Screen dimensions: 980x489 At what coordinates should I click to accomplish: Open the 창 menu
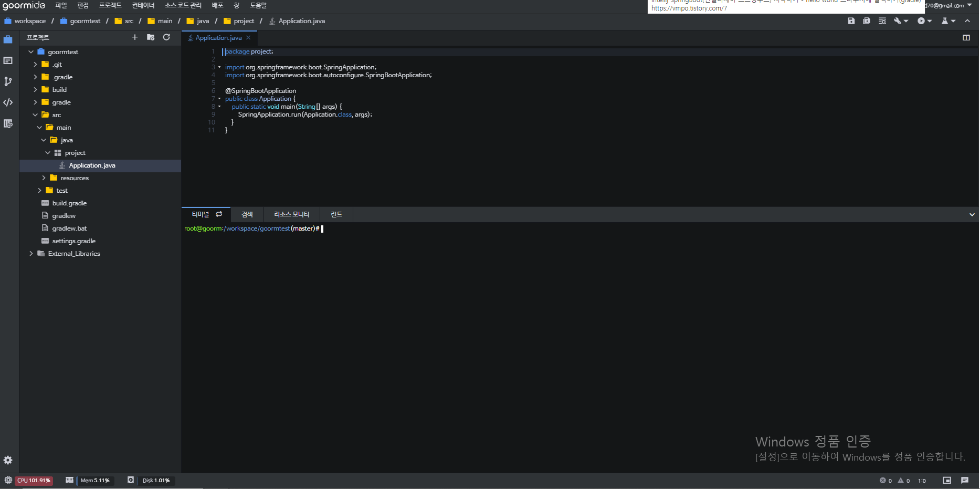pyautogui.click(x=237, y=5)
